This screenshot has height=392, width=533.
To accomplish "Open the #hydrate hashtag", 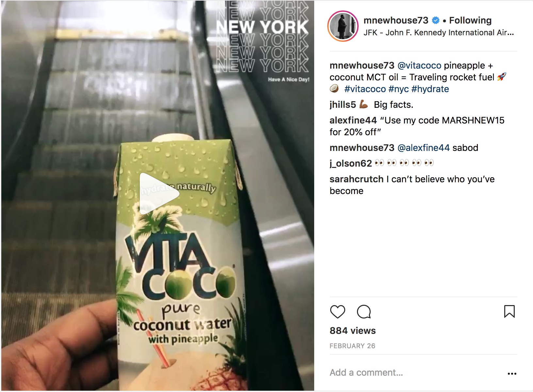I will [x=430, y=89].
